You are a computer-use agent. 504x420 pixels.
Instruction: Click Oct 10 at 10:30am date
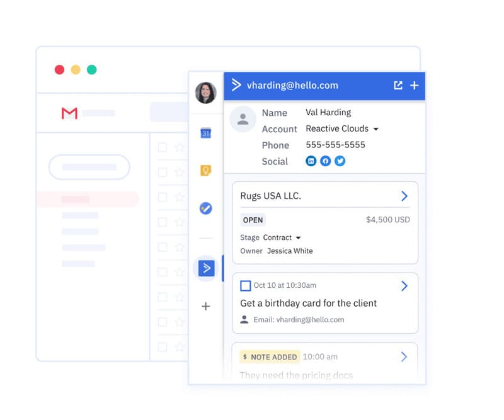point(285,285)
